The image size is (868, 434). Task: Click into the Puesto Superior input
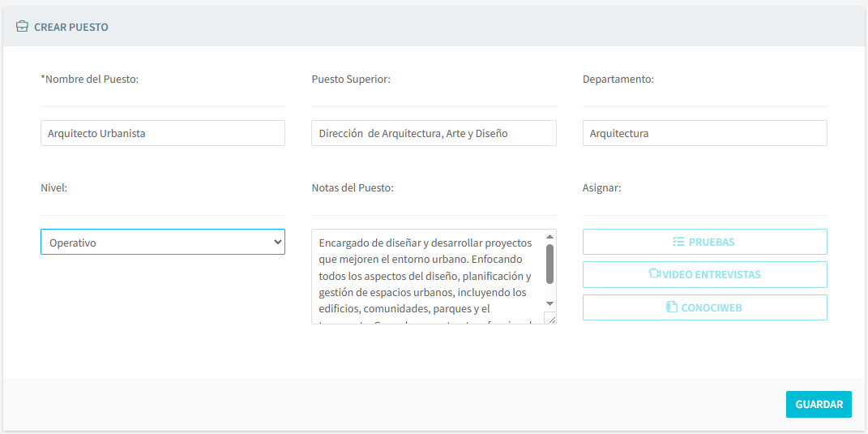[434, 133]
